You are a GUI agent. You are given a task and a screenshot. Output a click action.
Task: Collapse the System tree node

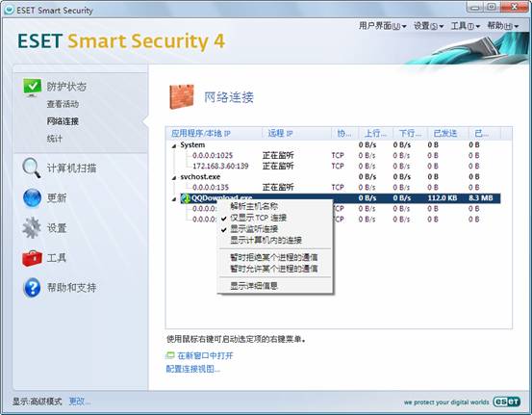pyautogui.click(x=174, y=145)
